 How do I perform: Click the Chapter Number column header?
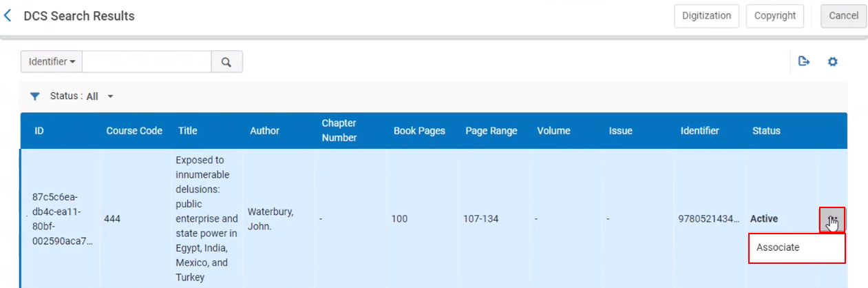(339, 130)
